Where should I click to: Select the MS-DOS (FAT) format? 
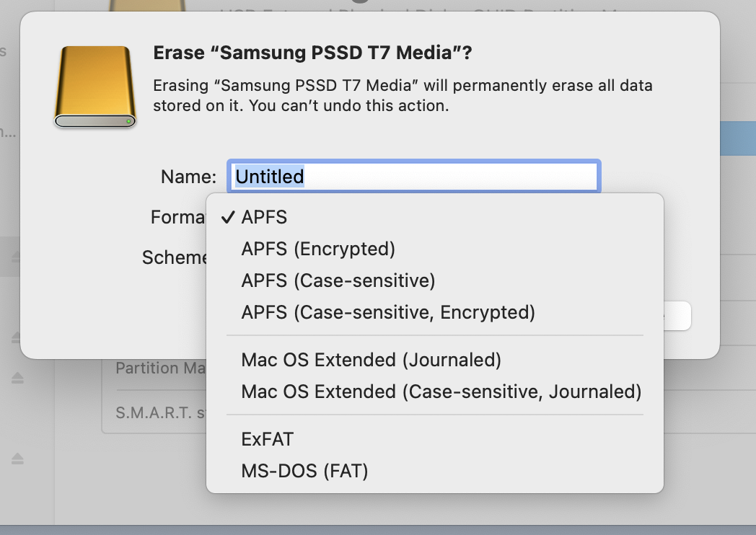pos(434,471)
